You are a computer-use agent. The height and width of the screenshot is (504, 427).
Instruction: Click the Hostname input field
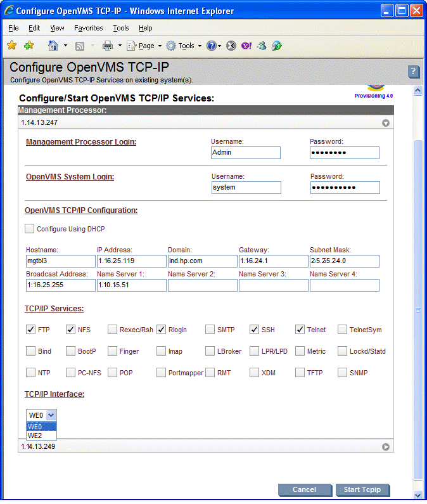pyautogui.click(x=61, y=261)
